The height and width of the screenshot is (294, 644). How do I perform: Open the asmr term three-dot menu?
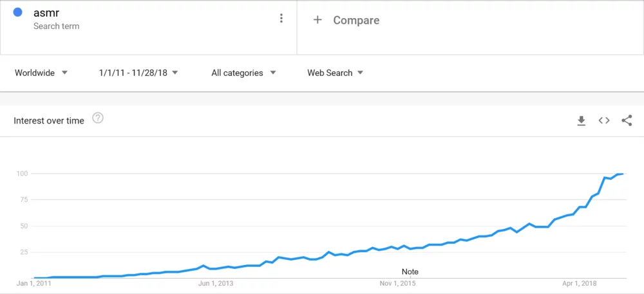[281, 19]
